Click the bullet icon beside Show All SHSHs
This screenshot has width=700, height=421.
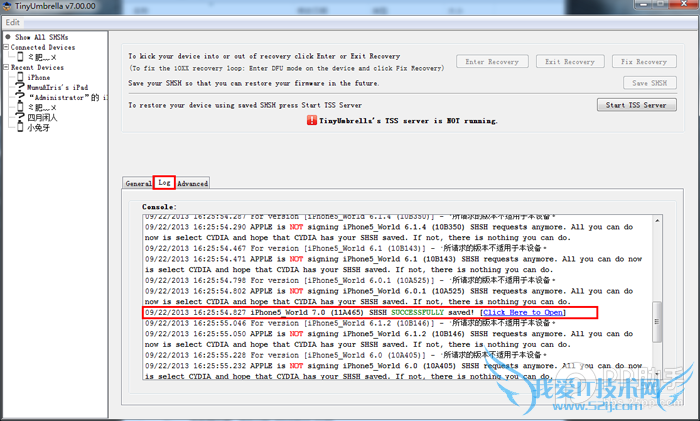[x=8, y=37]
